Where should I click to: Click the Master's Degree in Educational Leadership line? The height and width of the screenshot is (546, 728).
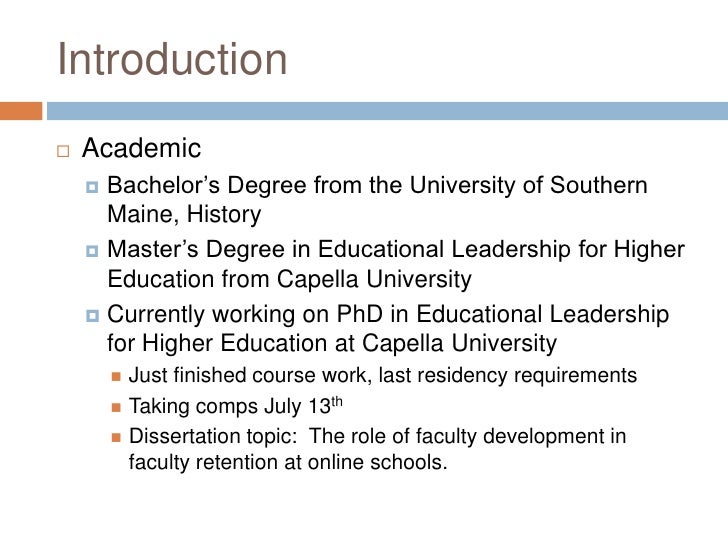pos(396,249)
